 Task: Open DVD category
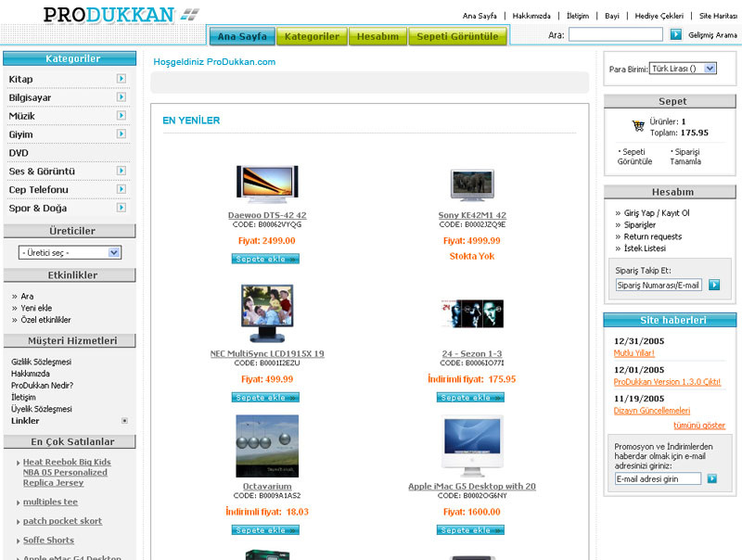click(x=19, y=153)
